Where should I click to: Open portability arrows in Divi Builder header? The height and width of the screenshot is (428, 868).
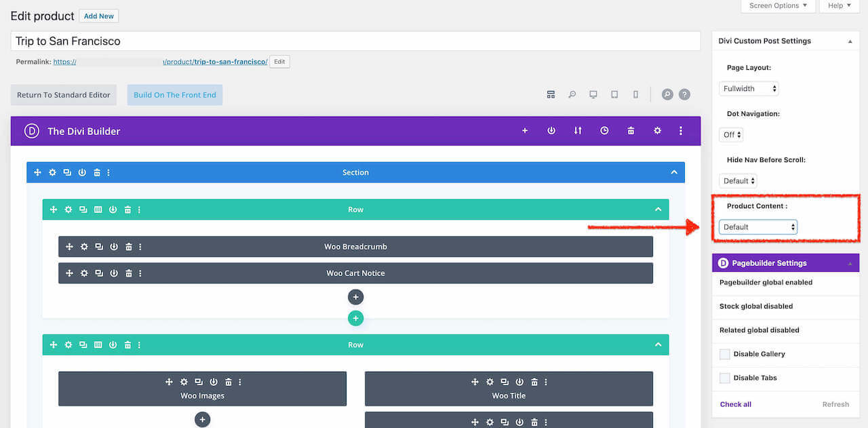coord(578,131)
